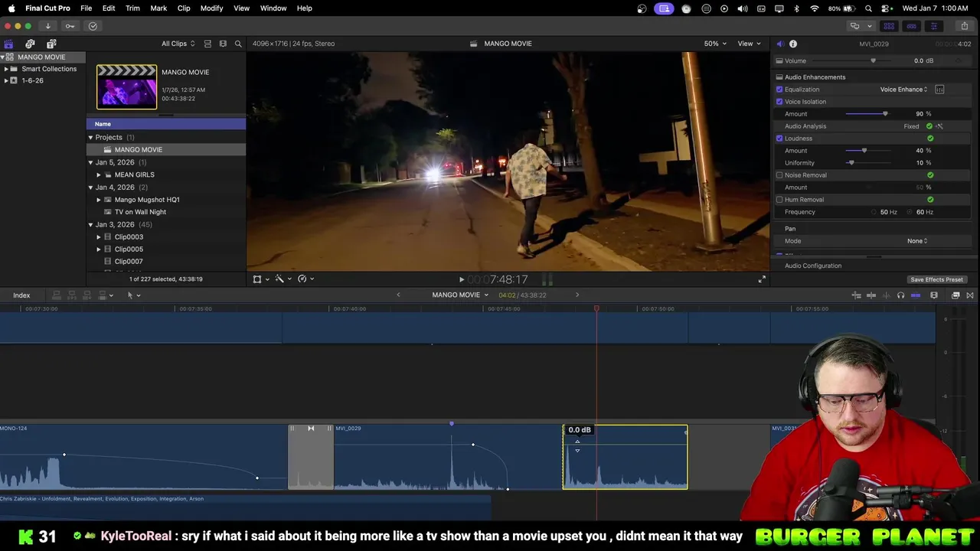
Task: Open clip appearance and filtering options
Action: [223, 44]
